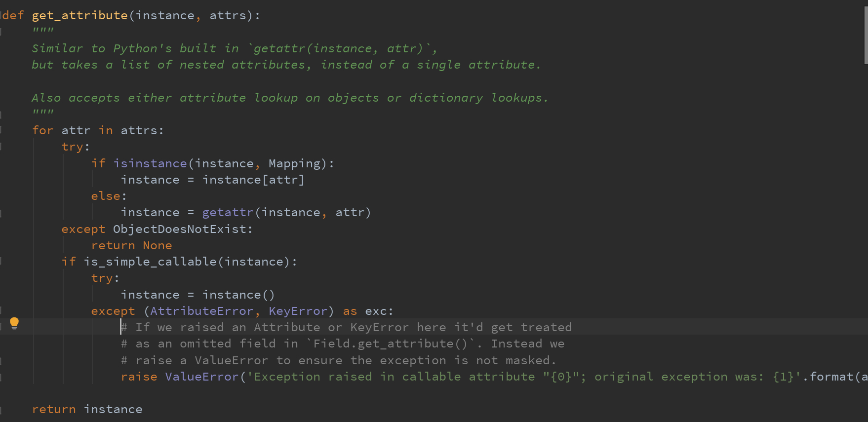Viewport: 868px width, 422px height.
Task: Fold the 'if is_simple_callable' block
Action: [x=1, y=262]
